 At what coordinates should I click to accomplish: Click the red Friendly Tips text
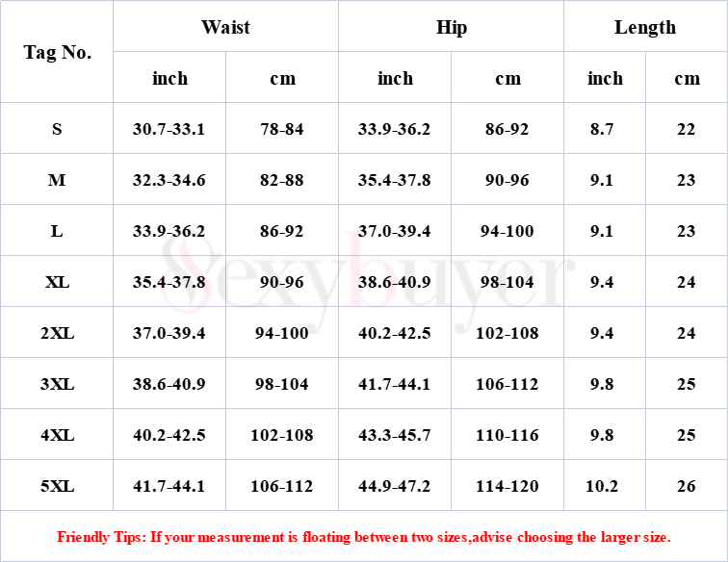[x=364, y=537]
